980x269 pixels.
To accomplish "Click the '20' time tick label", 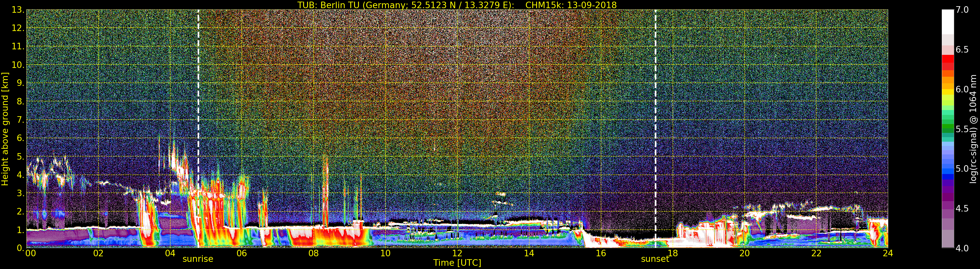I will (x=745, y=253).
